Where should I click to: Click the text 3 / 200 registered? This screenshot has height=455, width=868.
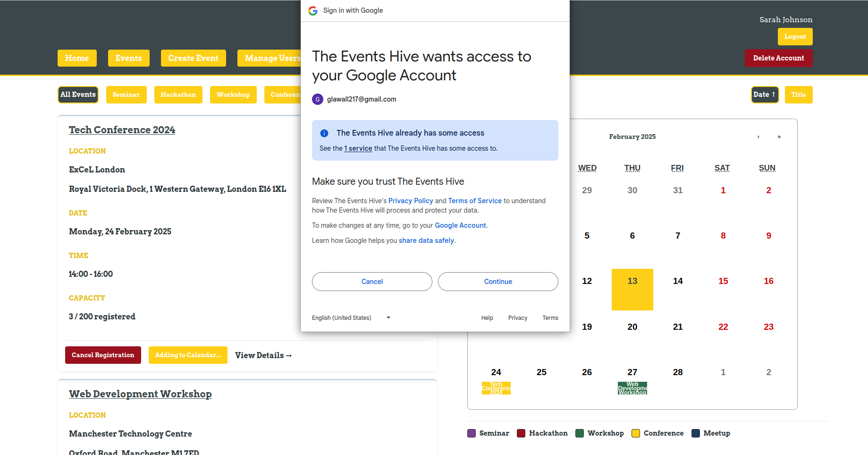tap(102, 317)
